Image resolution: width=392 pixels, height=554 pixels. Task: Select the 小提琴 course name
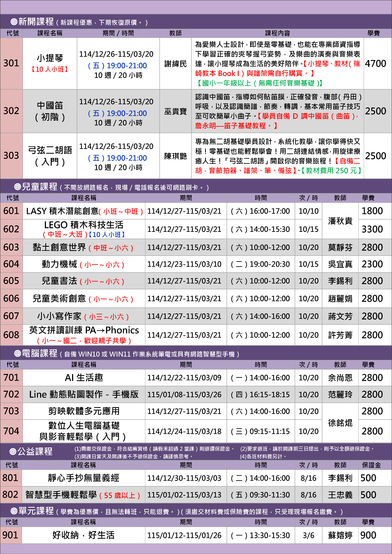coord(50,58)
